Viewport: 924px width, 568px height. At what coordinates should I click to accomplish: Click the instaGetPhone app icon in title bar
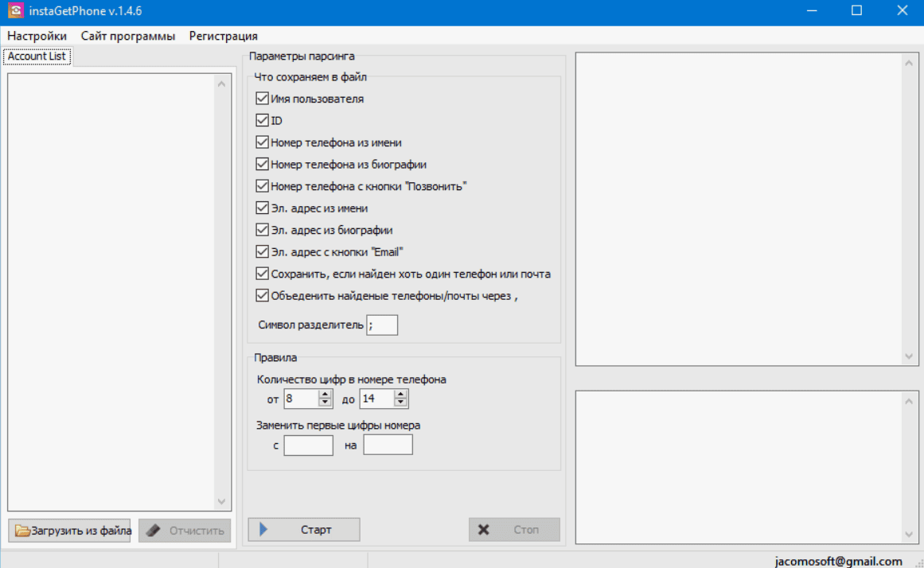click(x=15, y=10)
